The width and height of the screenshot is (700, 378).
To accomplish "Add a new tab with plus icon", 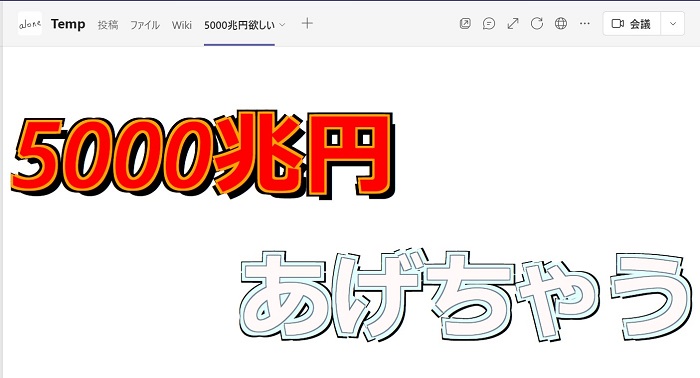I will [307, 23].
